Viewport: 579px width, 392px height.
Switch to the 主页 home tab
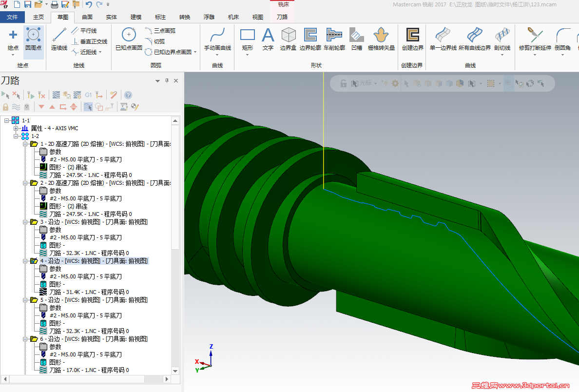39,17
